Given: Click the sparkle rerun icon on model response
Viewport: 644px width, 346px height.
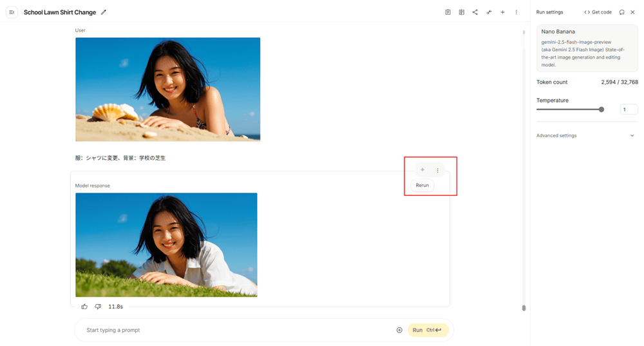Looking at the screenshot, I should click(422, 170).
